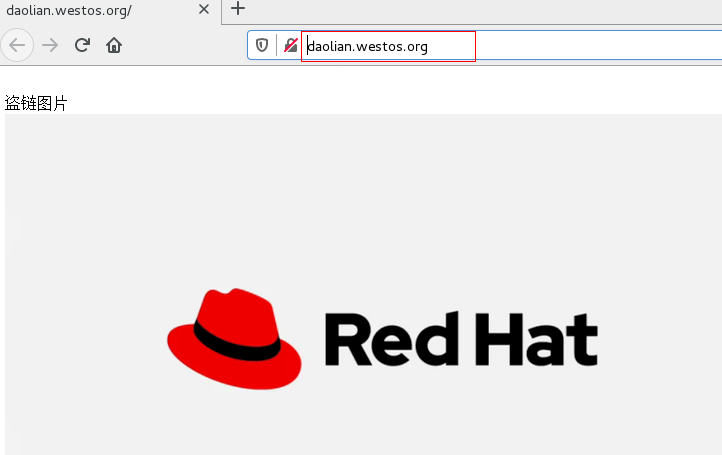Viewport: 722px width, 455px height.
Task: Go back to the previous page
Action: (x=17, y=45)
